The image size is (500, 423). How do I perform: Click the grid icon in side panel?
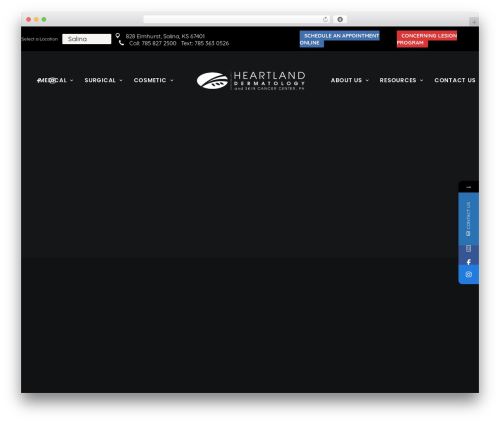(468, 248)
